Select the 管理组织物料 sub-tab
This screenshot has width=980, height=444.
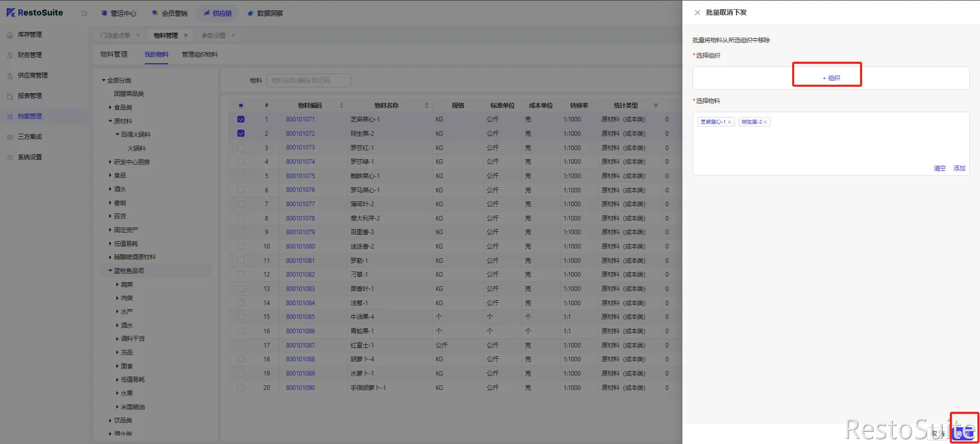(200, 55)
